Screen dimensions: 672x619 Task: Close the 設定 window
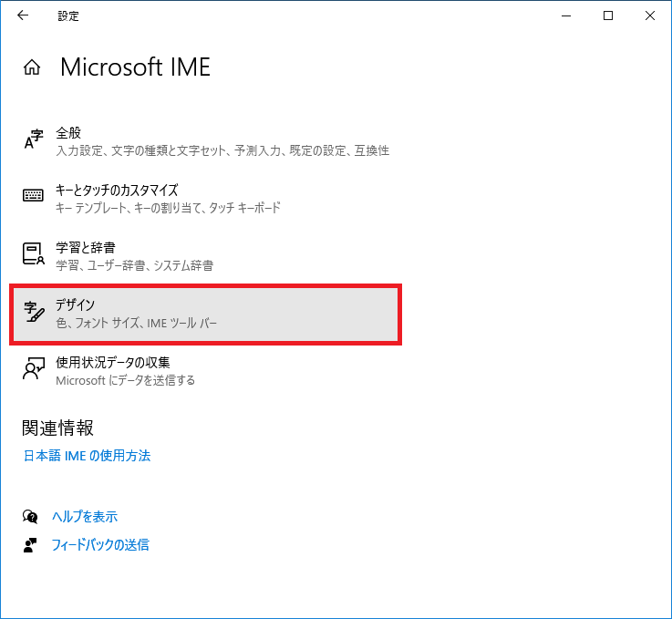[x=650, y=15]
